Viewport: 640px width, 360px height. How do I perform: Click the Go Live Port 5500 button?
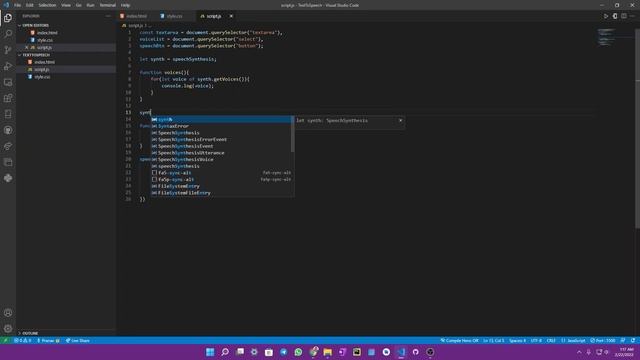pyautogui.click(x=603, y=340)
